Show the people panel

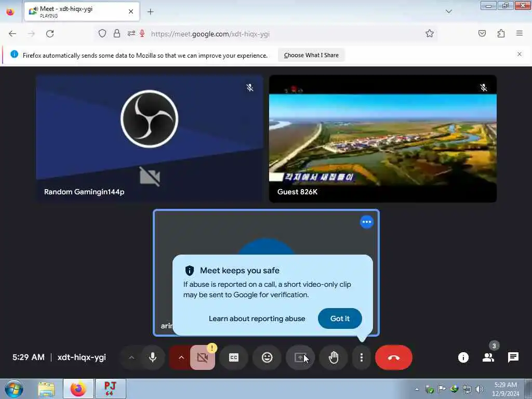[x=488, y=357]
